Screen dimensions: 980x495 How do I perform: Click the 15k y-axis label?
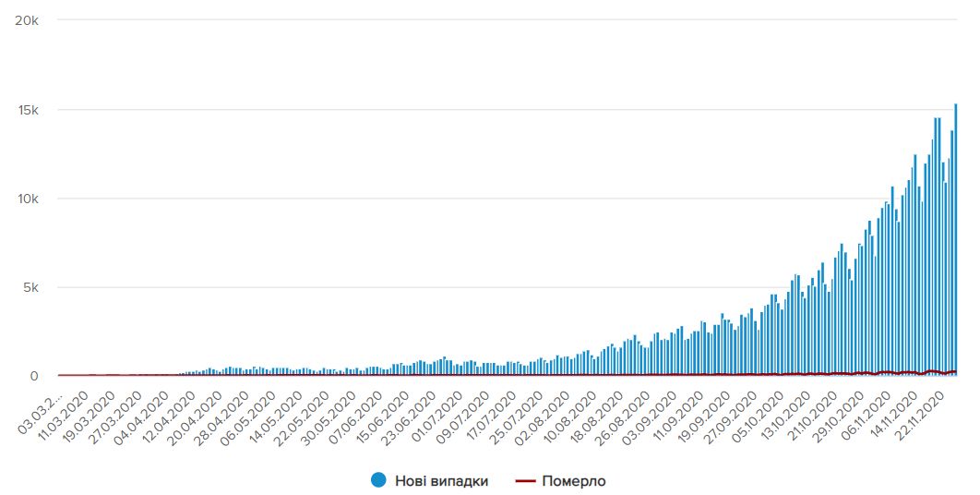click(x=27, y=110)
